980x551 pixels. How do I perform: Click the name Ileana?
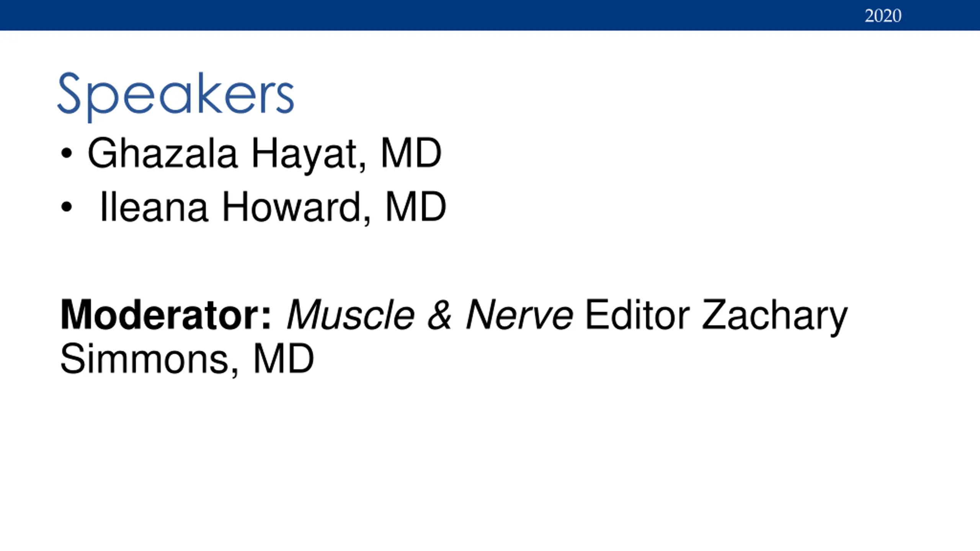pos(154,207)
